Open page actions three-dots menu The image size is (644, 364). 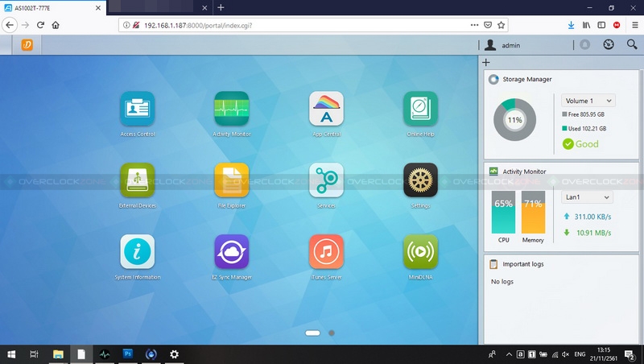pyautogui.click(x=474, y=25)
